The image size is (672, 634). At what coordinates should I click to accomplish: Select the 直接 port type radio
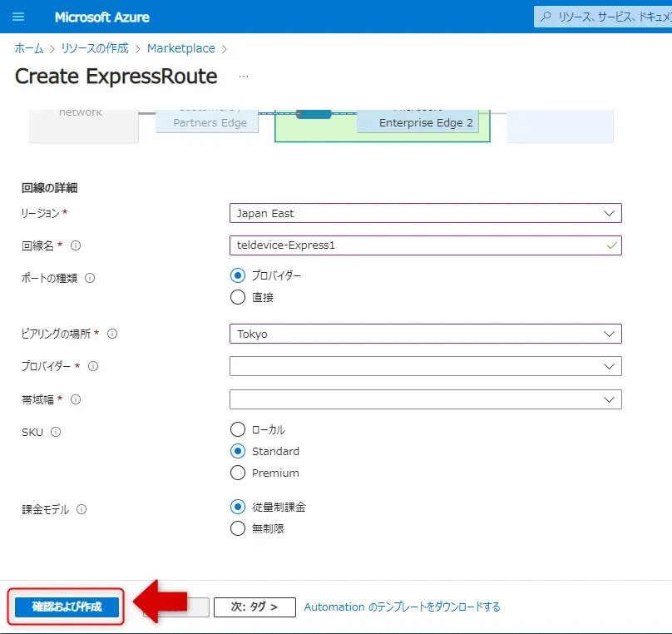pos(238,297)
